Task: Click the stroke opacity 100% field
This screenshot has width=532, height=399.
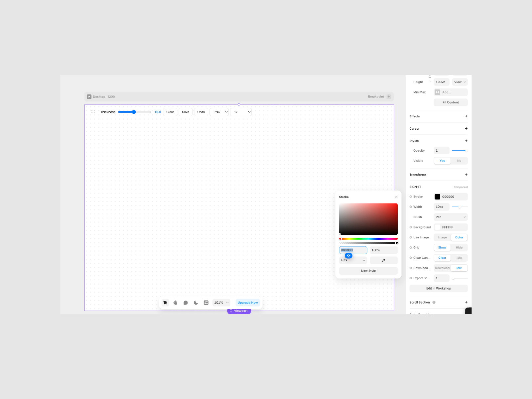Action: pyautogui.click(x=383, y=250)
